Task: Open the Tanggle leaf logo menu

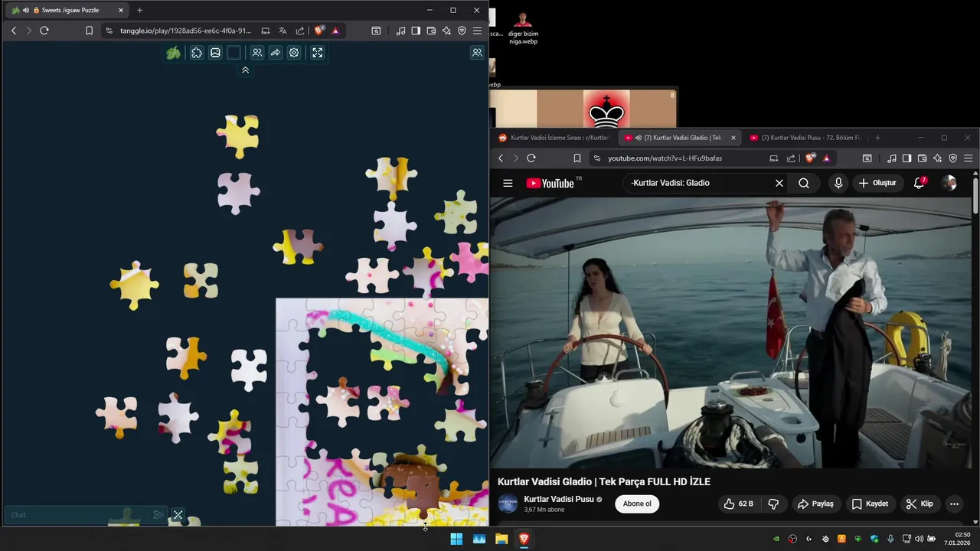Action: (174, 53)
